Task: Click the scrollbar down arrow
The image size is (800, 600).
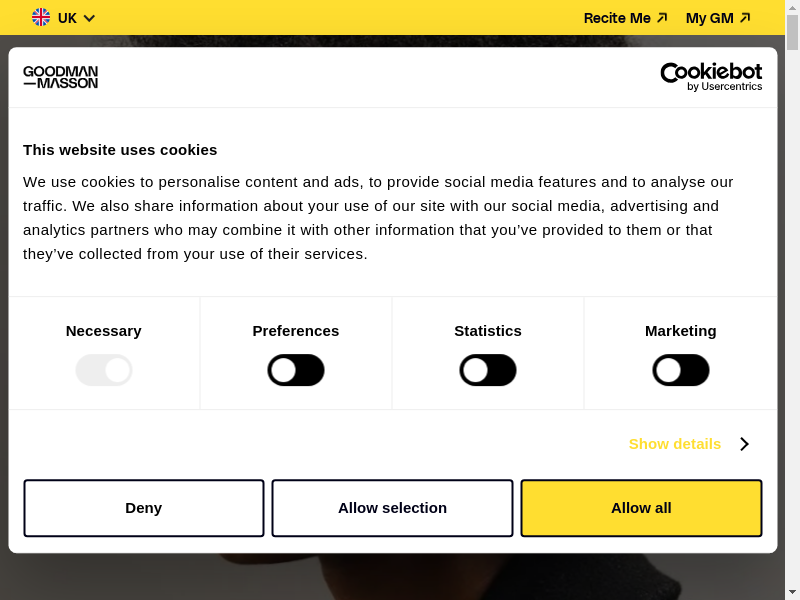Action: coord(792,593)
